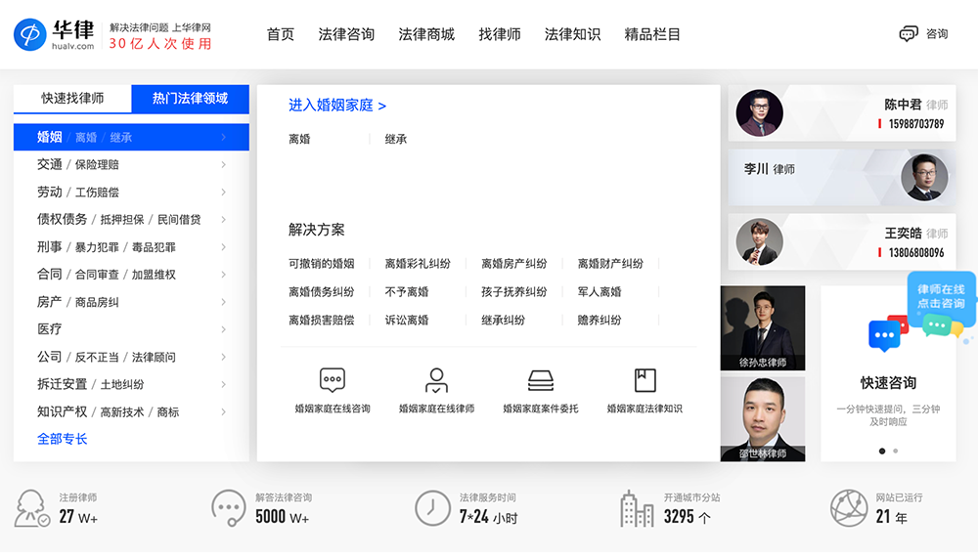Viewport: 978px width, 560px height.
Task: Switch to the 快速找律师 tab
Action: [x=72, y=99]
